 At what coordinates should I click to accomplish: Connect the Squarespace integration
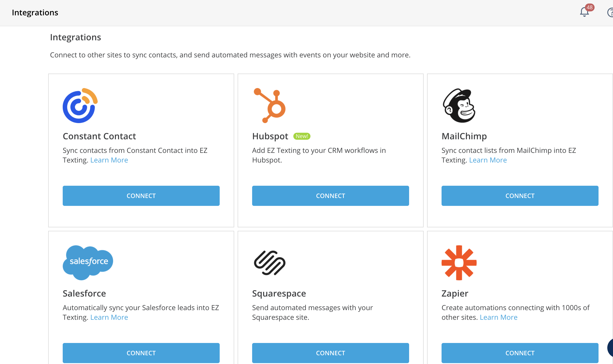tap(330, 353)
